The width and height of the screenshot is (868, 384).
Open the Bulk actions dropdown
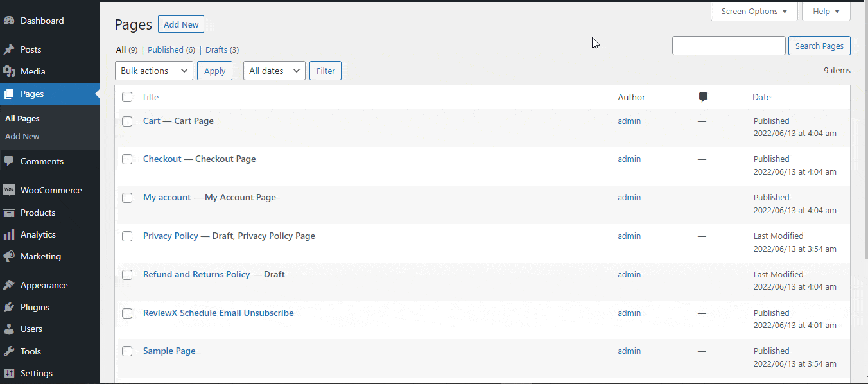pos(154,71)
